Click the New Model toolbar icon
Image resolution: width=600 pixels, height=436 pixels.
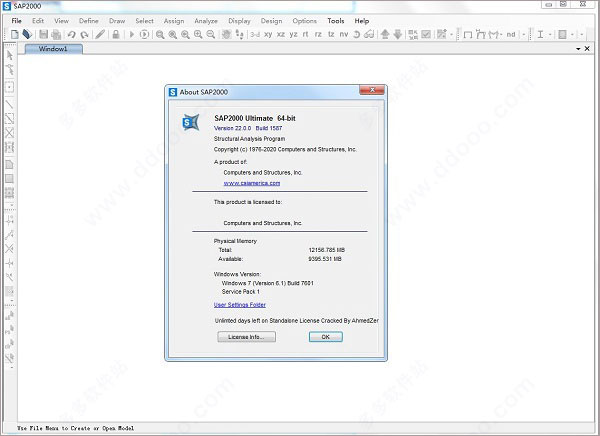[x=15, y=34]
